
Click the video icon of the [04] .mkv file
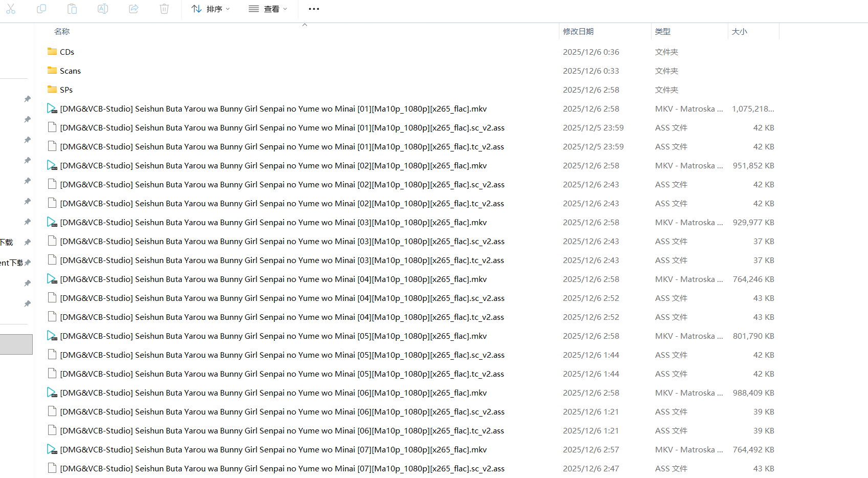[x=52, y=279]
